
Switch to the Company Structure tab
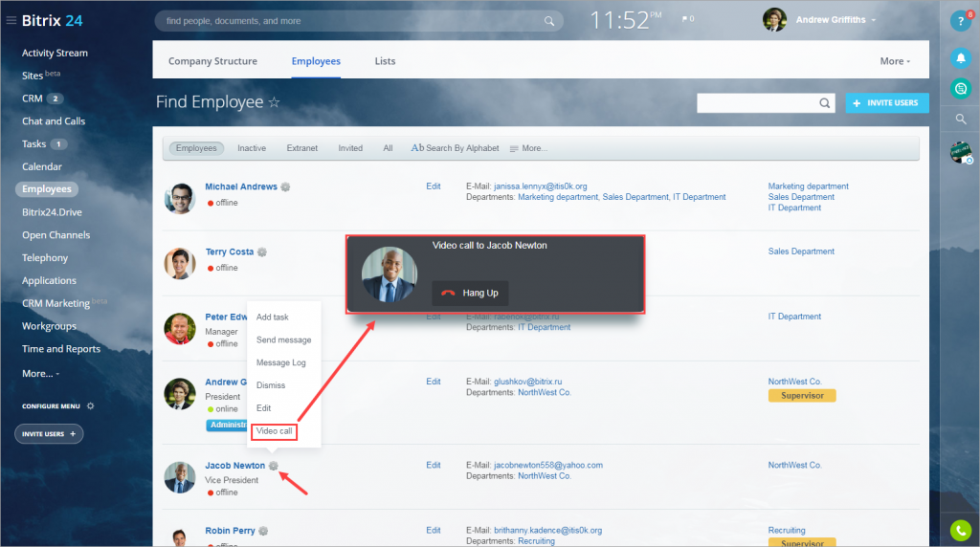point(212,61)
